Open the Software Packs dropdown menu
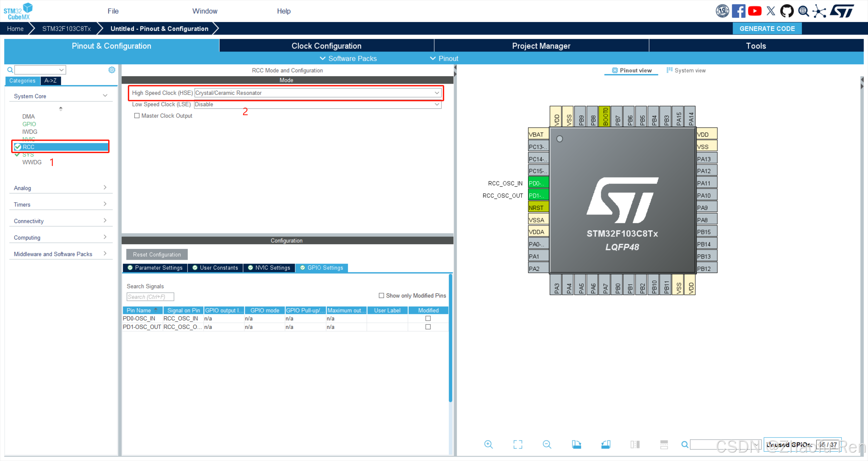Screen dimensions: 868x461 tap(348, 58)
